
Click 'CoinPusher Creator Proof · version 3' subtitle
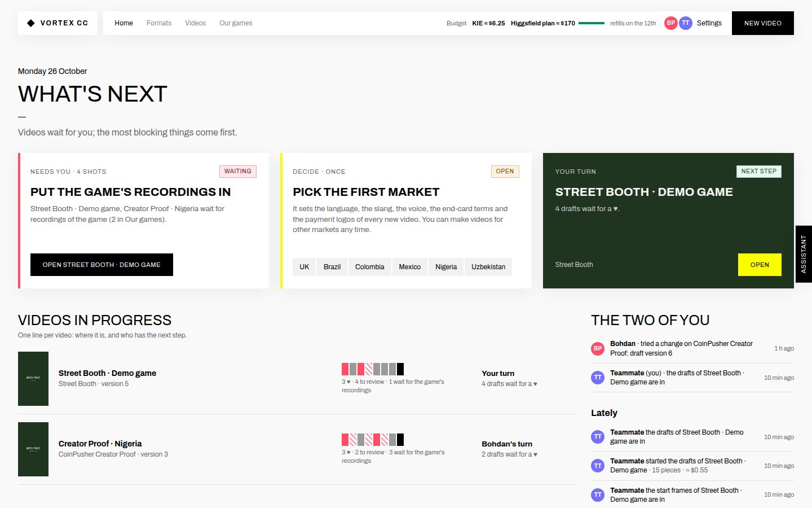point(113,454)
